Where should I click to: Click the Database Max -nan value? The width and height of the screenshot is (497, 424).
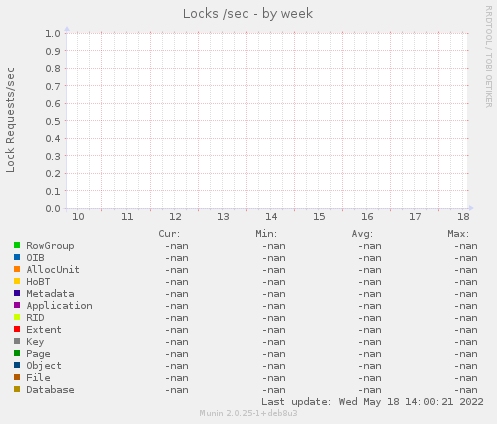pyautogui.click(x=466, y=390)
